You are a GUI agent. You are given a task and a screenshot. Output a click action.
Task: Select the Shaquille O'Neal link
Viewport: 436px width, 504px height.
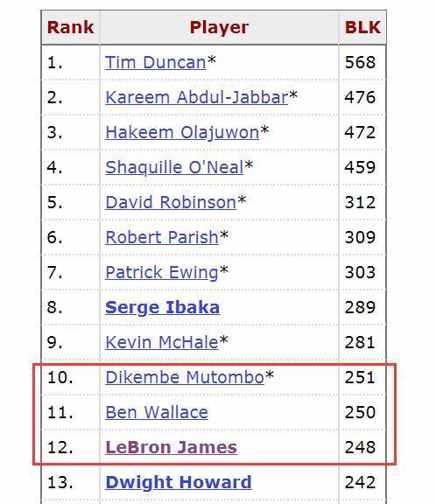tap(174, 167)
